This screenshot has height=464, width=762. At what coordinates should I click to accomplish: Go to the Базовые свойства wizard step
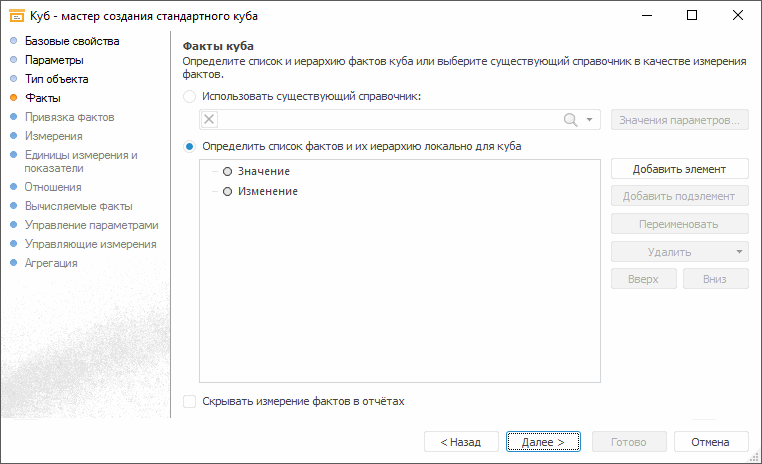point(72,41)
